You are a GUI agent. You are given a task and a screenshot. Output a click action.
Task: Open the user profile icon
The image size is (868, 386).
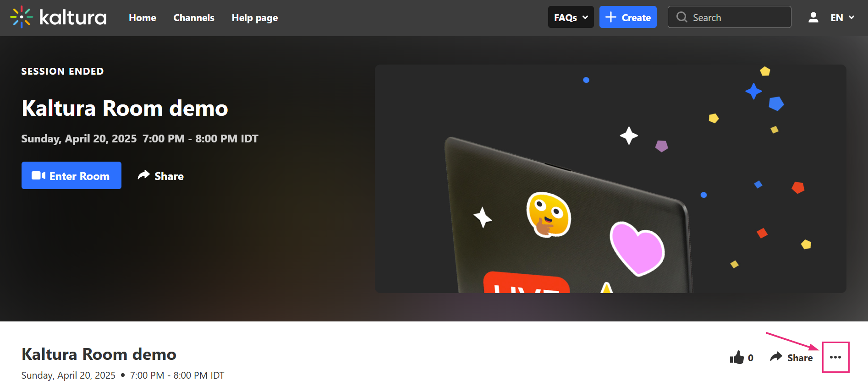click(813, 17)
